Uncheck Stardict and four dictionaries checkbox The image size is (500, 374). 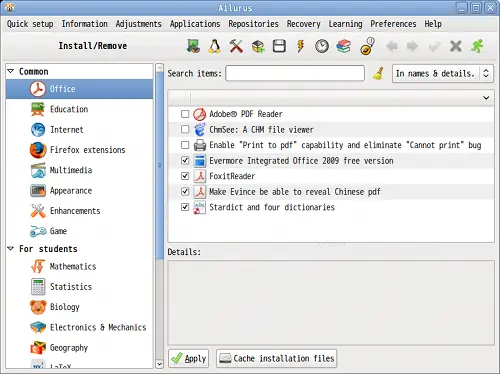pos(185,207)
